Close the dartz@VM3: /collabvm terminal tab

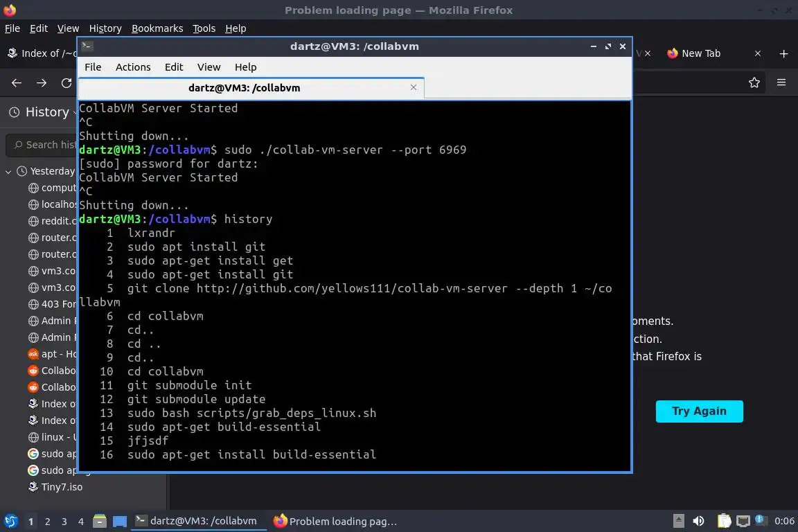coord(414,87)
